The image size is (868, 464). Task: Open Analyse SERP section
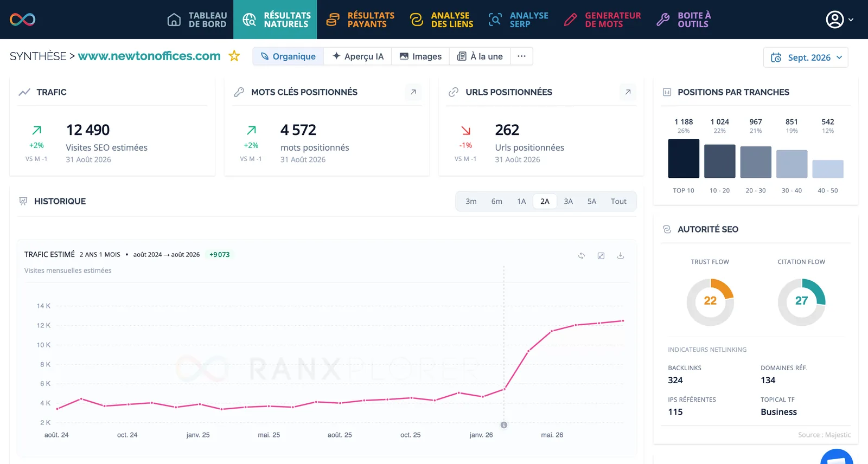[x=518, y=20]
